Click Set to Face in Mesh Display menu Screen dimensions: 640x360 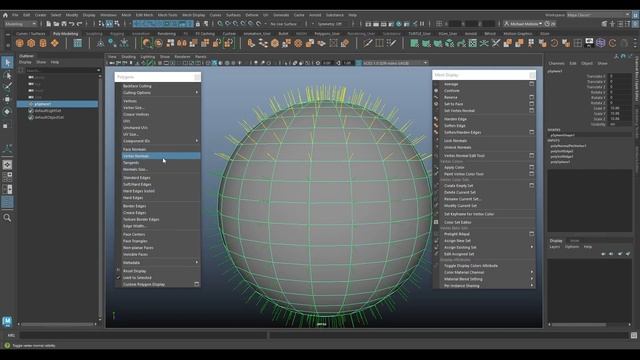453,104
